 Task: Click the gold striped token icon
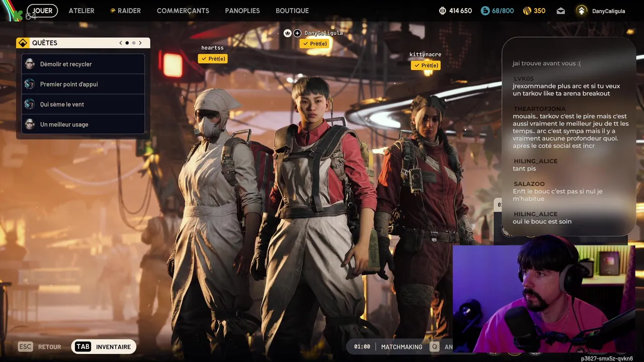coord(527,11)
